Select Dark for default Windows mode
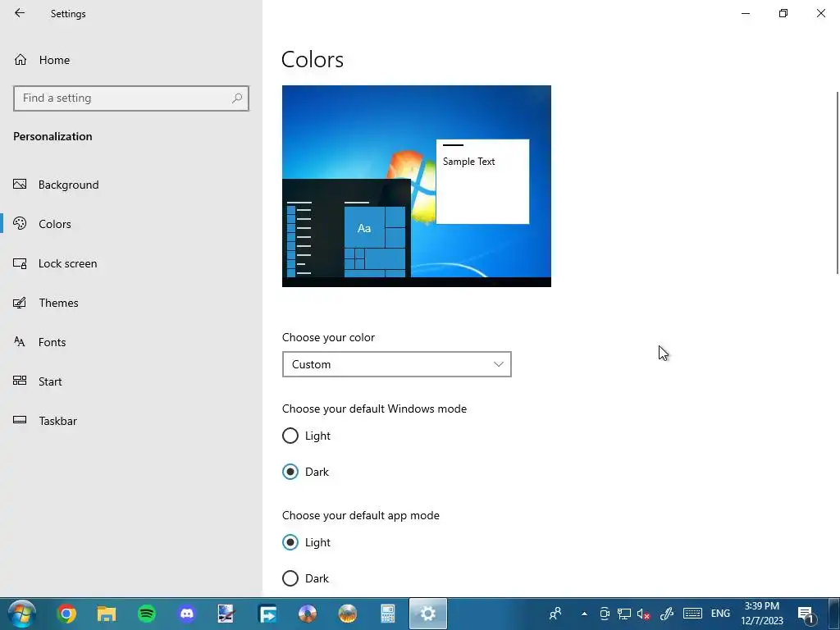The height and width of the screenshot is (630, 840). click(306, 472)
